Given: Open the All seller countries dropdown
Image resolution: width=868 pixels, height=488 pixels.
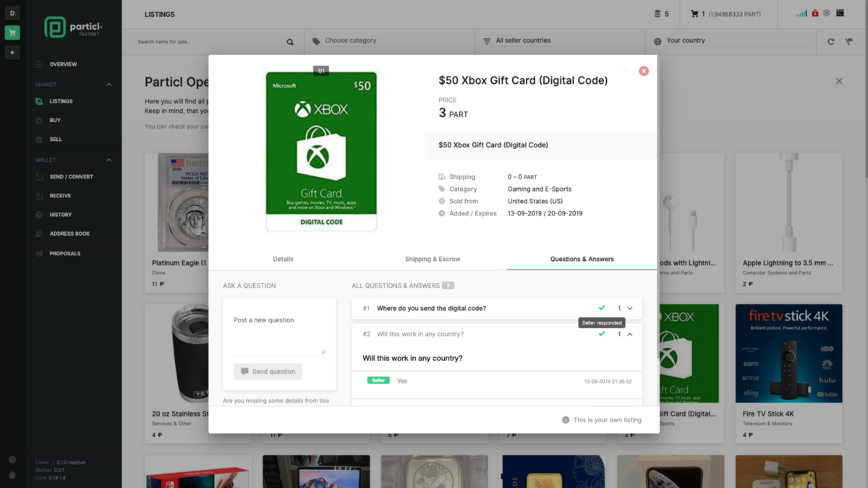Looking at the screenshot, I should click(x=561, y=41).
